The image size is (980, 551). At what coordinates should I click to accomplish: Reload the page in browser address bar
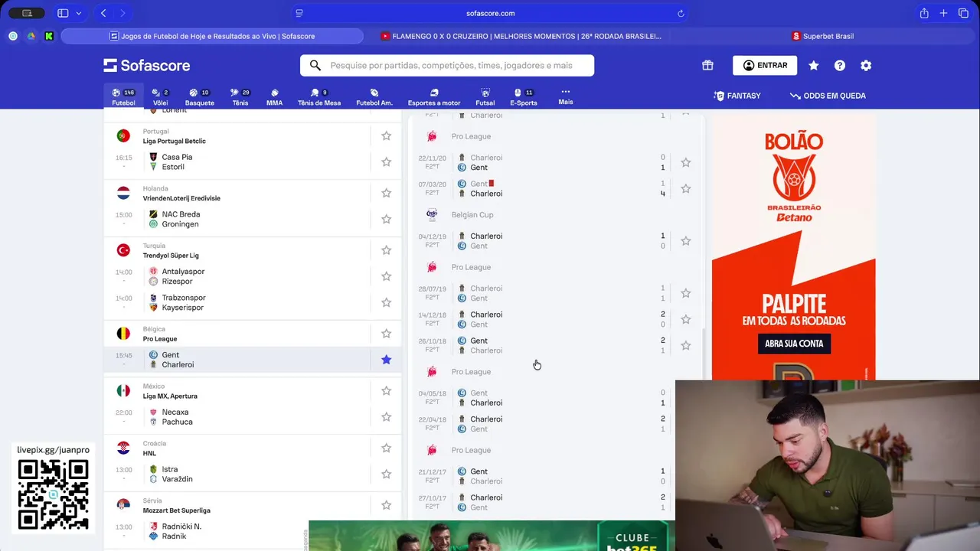point(681,13)
